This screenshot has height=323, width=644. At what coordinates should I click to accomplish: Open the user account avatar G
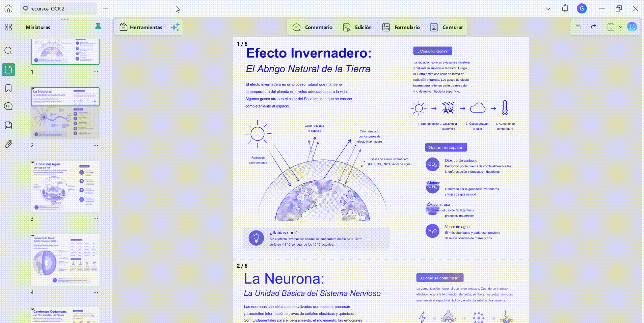click(582, 8)
